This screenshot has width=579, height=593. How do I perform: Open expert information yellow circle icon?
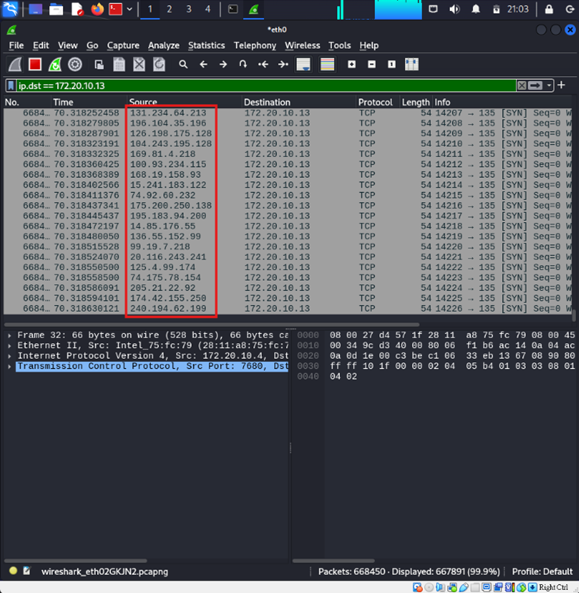pyautogui.click(x=13, y=571)
